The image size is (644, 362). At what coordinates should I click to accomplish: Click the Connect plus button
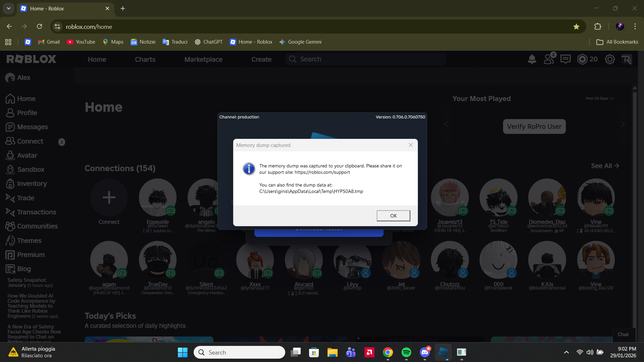click(x=109, y=197)
